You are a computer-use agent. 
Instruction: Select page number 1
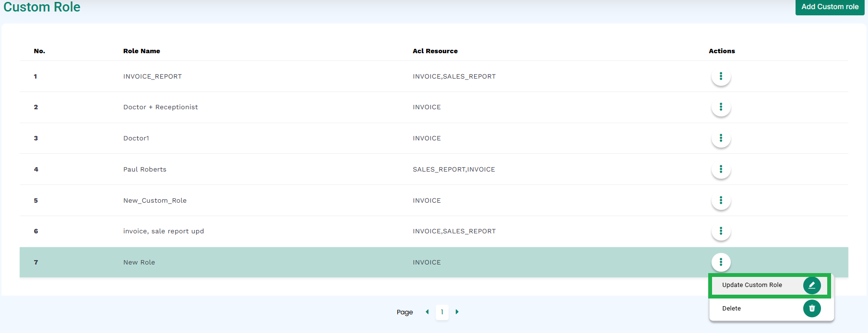442,312
